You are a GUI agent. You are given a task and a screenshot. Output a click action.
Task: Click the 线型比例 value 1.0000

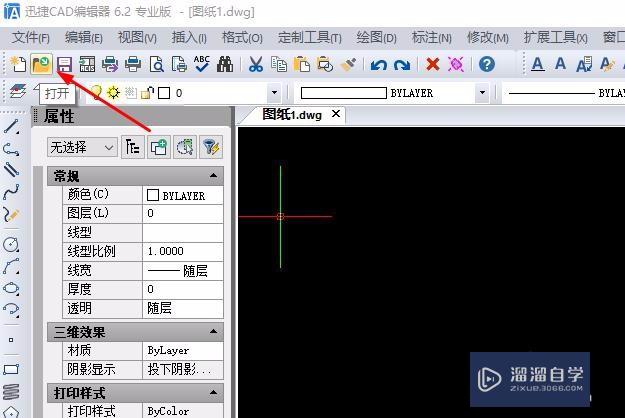click(183, 251)
